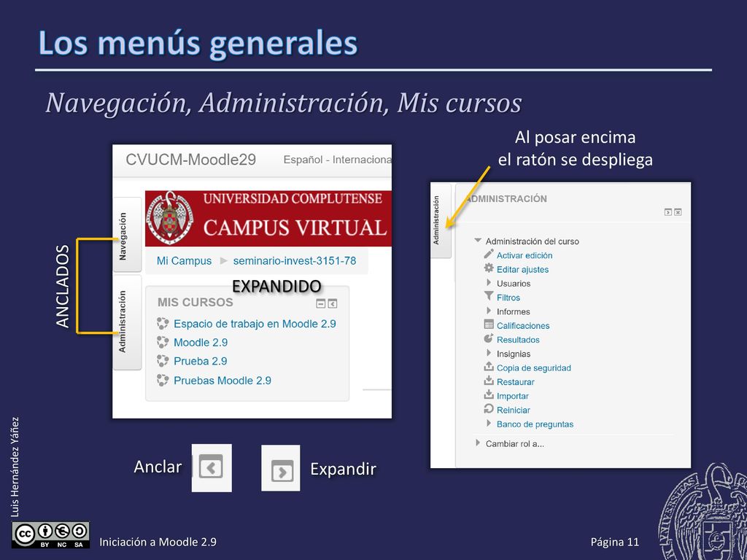
Task: Expand the Insignias tree node
Action: [489, 354]
